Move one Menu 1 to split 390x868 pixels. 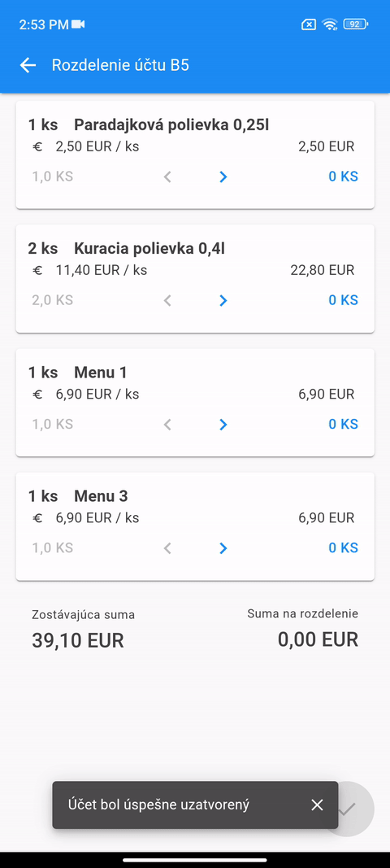[x=223, y=425]
